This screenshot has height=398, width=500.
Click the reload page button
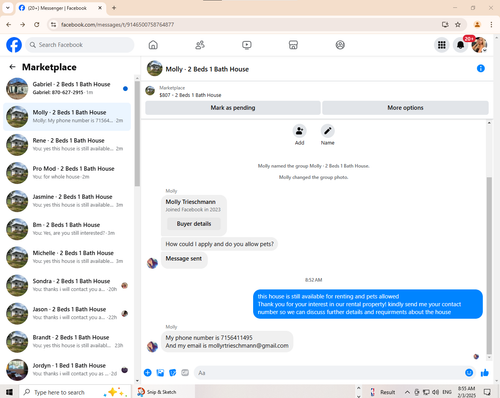coord(37,24)
